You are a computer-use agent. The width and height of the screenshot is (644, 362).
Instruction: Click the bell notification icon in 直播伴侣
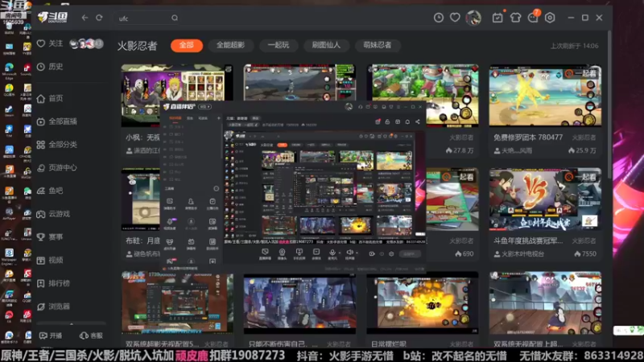[407, 121]
